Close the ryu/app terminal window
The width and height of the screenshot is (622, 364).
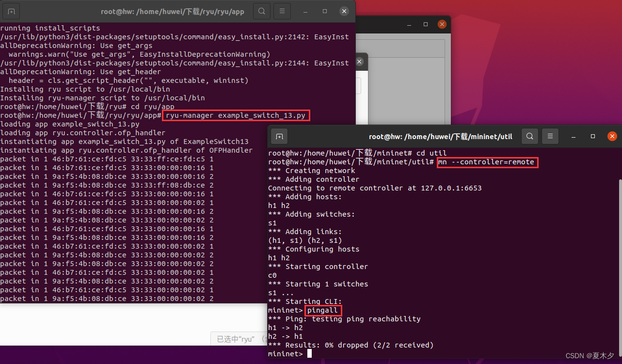(x=344, y=11)
